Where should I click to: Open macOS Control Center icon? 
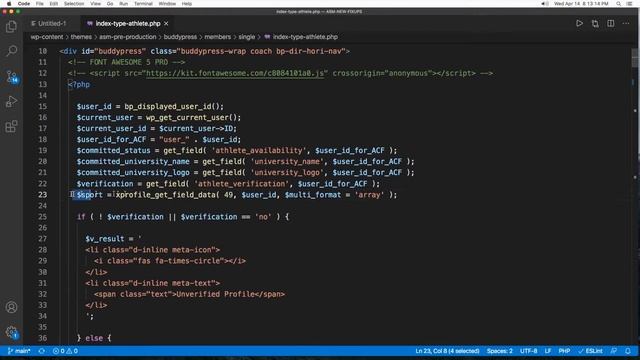coord(629,4)
